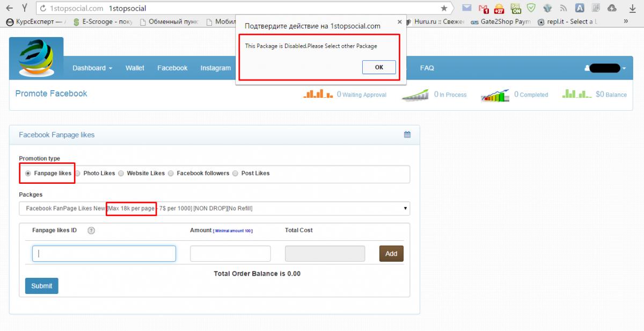The image size is (644, 331).
Task: Click the Minimal amount 100 note
Action: click(x=233, y=231)
